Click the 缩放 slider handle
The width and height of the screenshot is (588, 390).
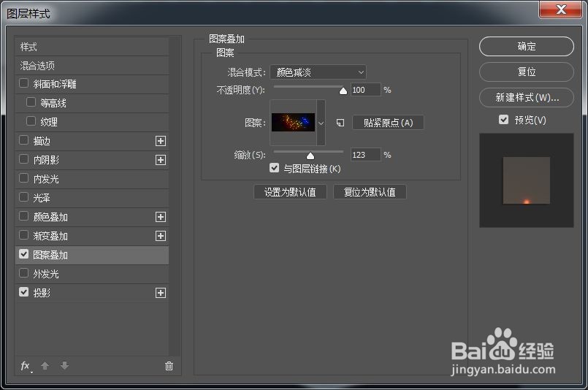(310, 156)
